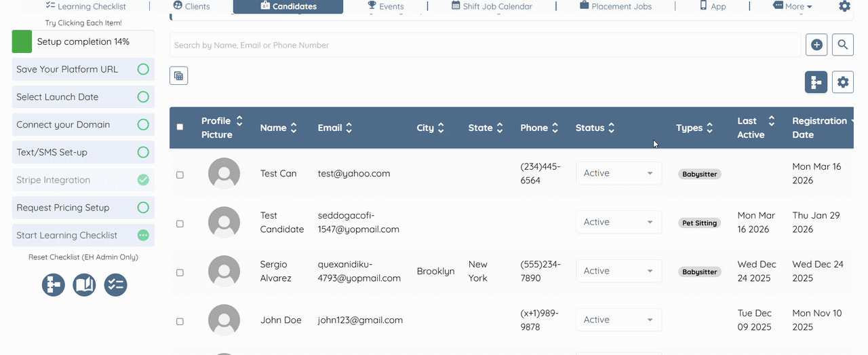Image resolution: width=868 pixels, height=355 pixels.
Task: Sort by Types column arrows
Action: (x=709, y=128)
